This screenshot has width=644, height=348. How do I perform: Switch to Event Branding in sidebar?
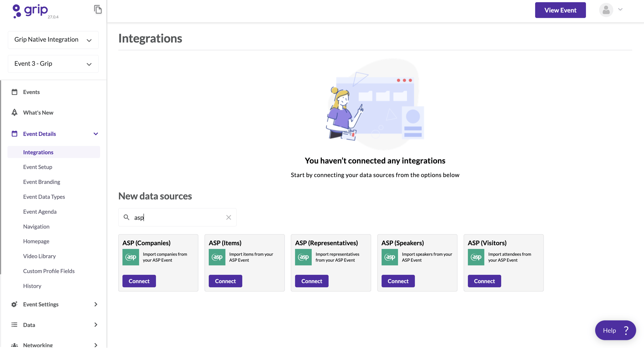(41, 181)
